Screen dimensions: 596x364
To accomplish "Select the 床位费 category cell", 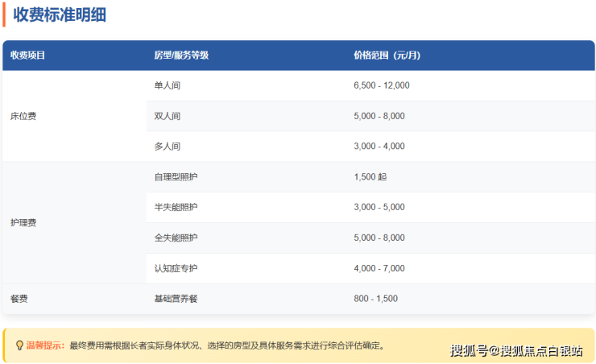I will click(23, 116).
